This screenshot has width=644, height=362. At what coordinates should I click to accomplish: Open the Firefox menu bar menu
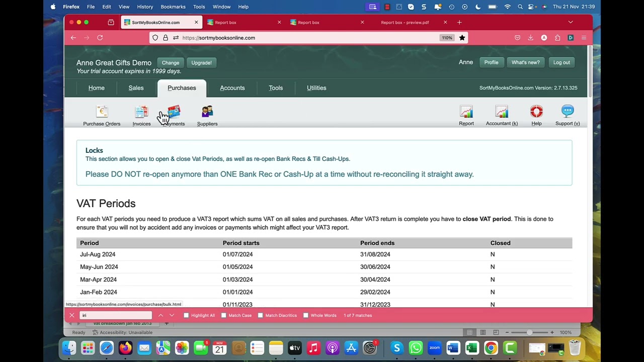point(71,7)
